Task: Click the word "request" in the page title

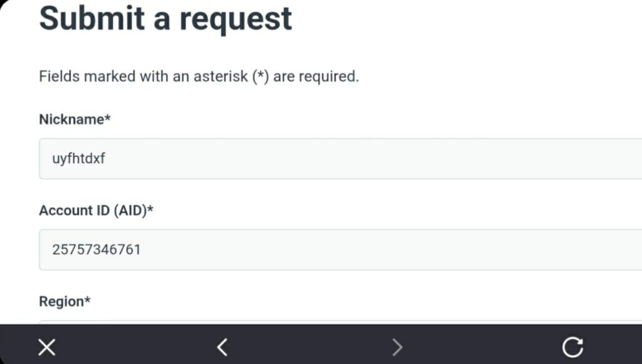Action: click(236, 19)
